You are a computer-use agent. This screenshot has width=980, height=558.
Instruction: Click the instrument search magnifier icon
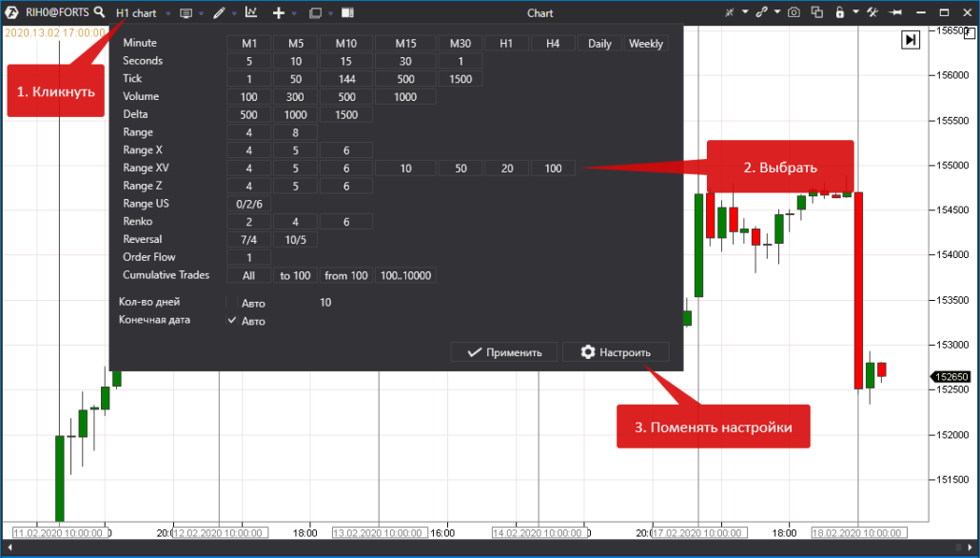pos(99,13)
